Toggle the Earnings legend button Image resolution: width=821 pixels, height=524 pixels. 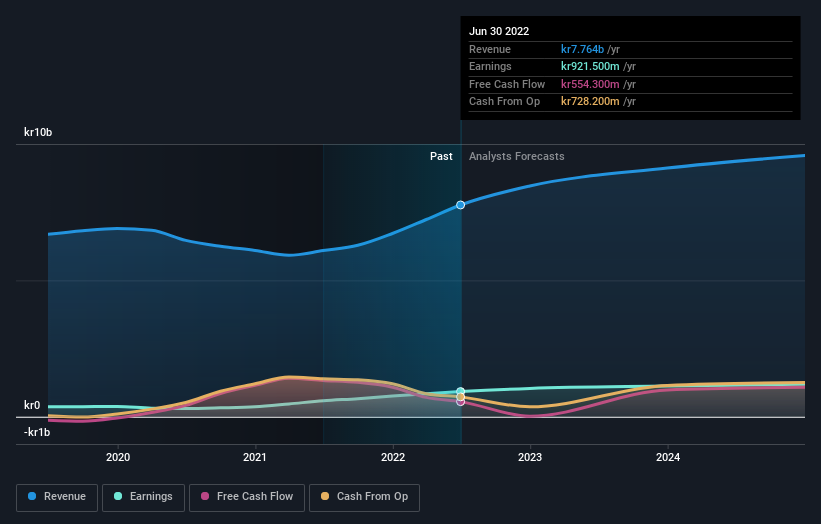[x=143, y=497]
